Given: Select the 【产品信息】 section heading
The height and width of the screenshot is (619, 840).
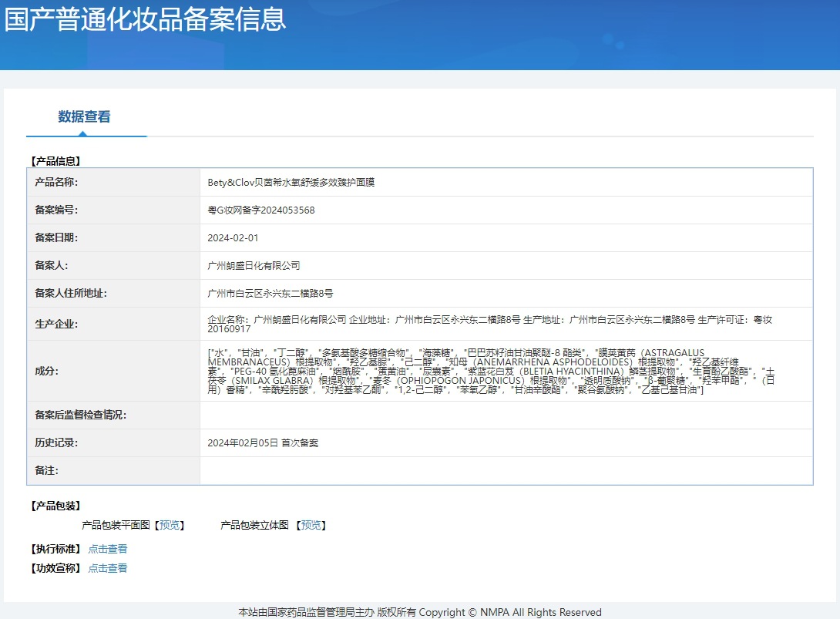Looking at the screenshot, I should (x=55, y=161).
